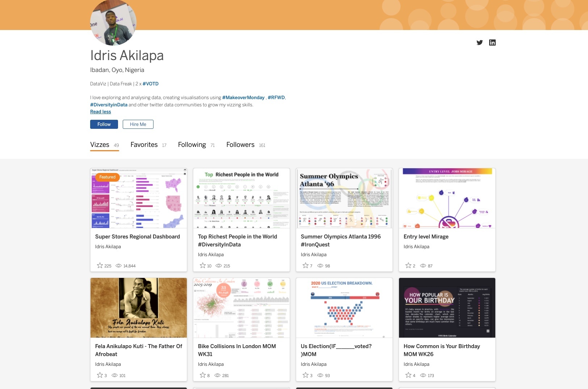The width and height of the screenshot is (588, 389).
Task: Switch to the Favorites tab
Action: click(x=144, y=145)
